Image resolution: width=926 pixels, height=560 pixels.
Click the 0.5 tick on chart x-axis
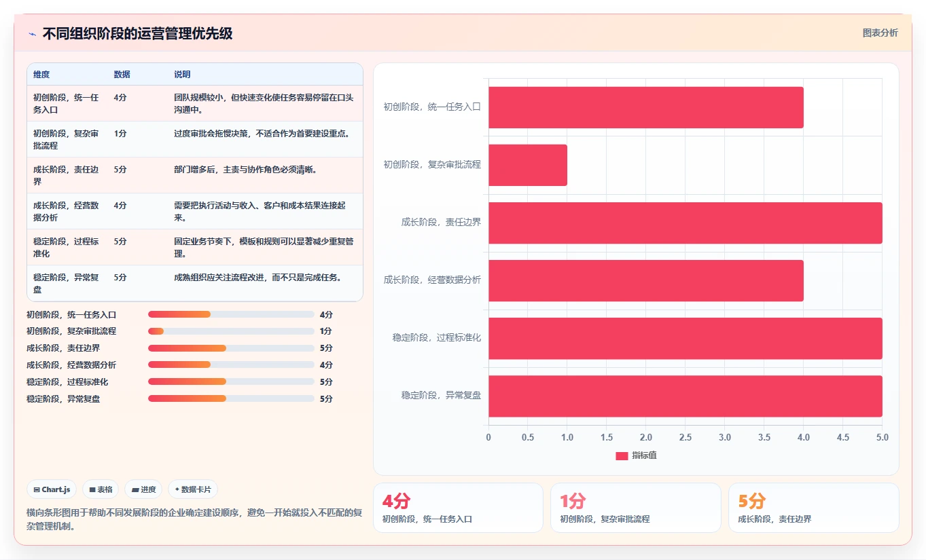[528, 438]
